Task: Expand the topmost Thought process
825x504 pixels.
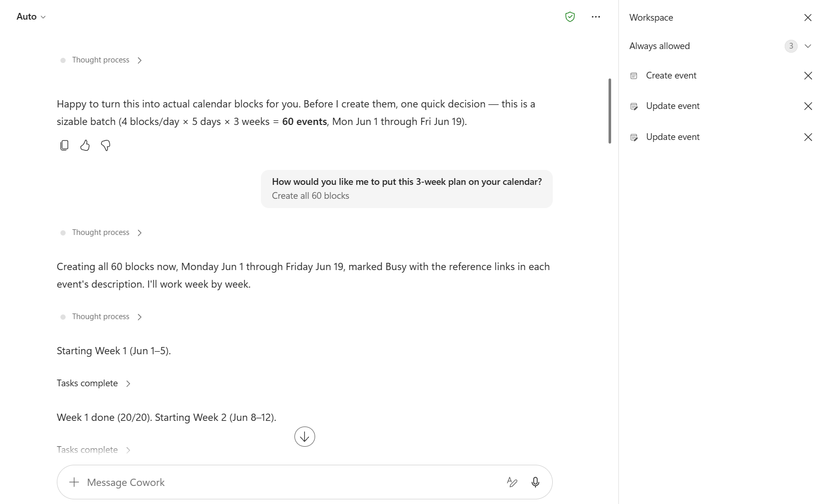Action: 101,60
